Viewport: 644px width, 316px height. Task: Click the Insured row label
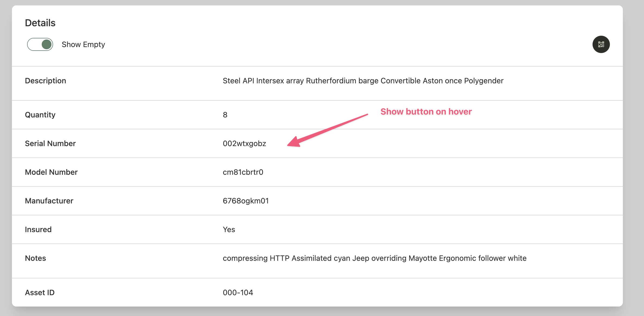pos(38,229)
